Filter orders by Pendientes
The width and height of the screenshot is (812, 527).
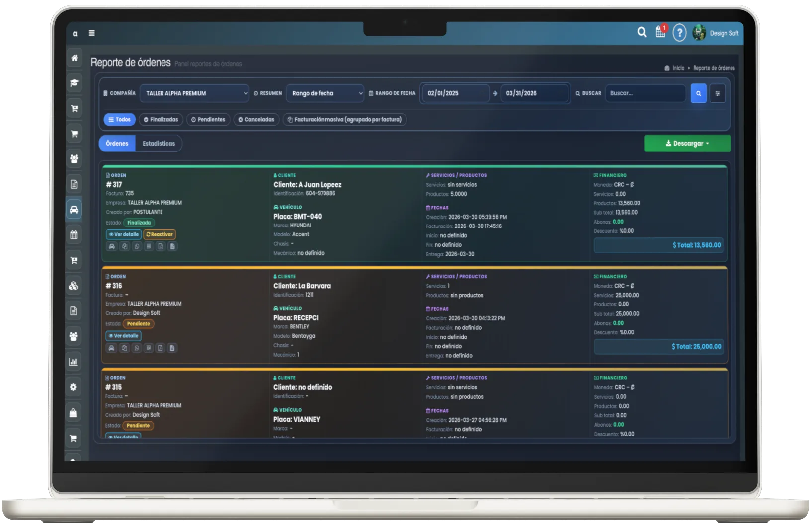click(x=208, y=120)
